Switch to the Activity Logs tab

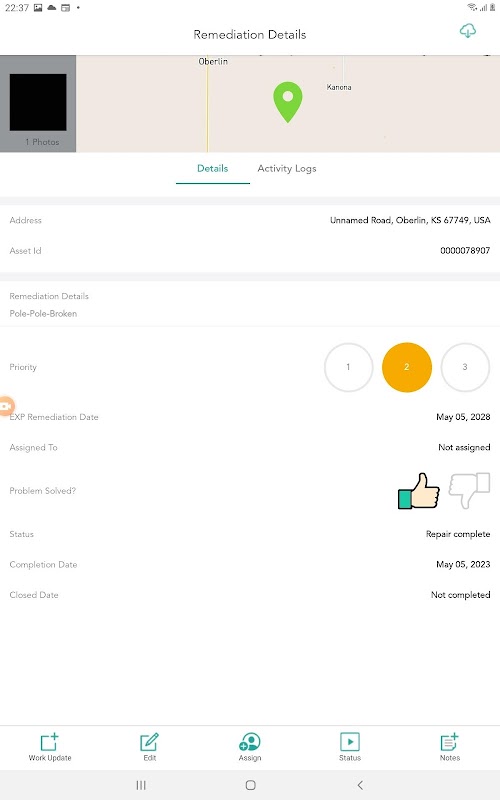click(x=287, y=168)
